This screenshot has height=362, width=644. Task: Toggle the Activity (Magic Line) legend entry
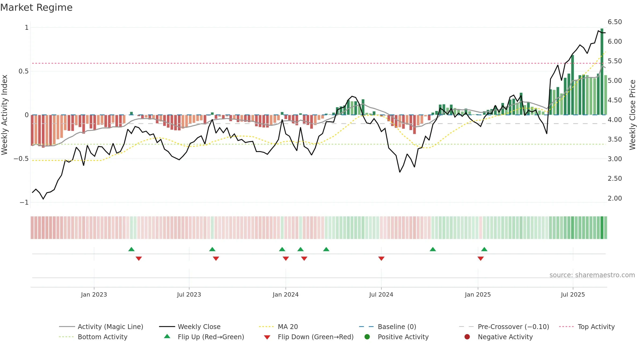click(101, 327)
